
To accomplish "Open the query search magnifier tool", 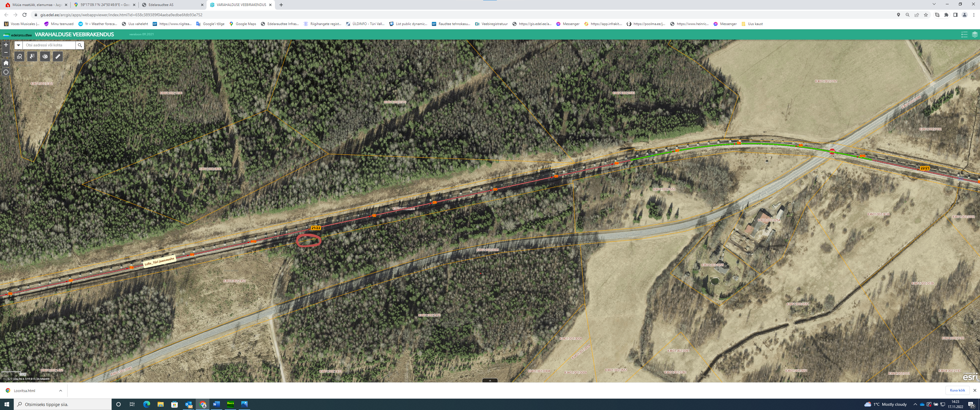I will 20,57.
